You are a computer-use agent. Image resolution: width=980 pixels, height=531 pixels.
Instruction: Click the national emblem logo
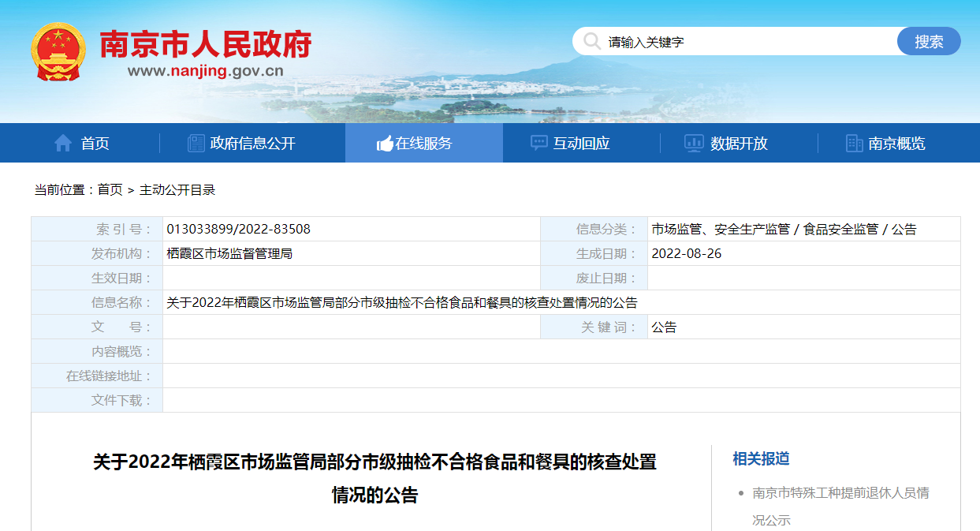[58, 51]
